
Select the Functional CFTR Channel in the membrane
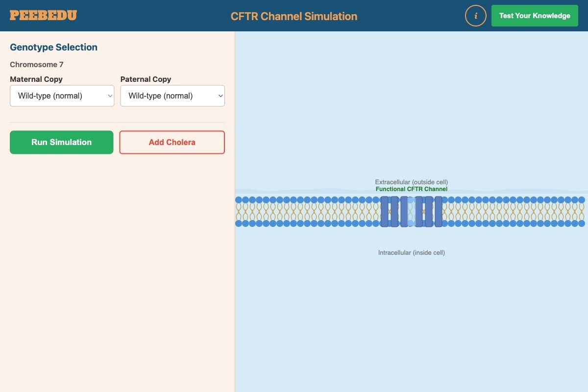pos(412,212)
